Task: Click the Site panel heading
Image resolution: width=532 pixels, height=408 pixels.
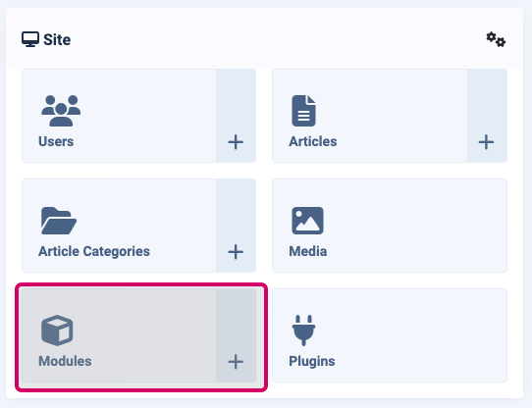Action: click(x=57, y=39)
